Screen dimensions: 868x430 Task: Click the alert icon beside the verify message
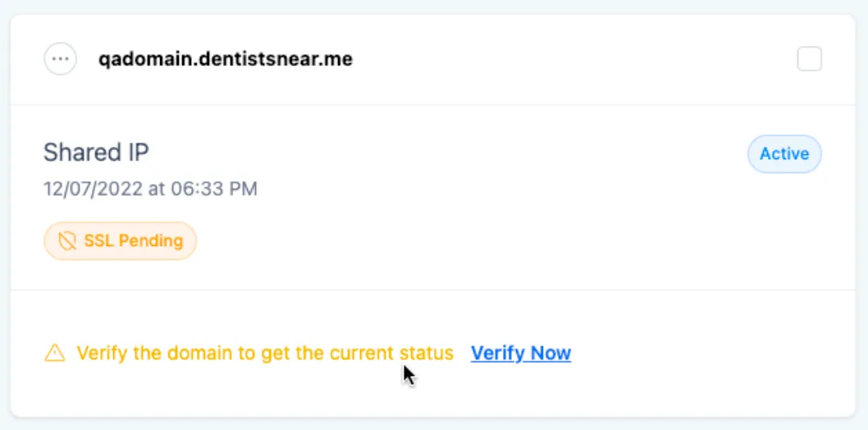(55, 353)
